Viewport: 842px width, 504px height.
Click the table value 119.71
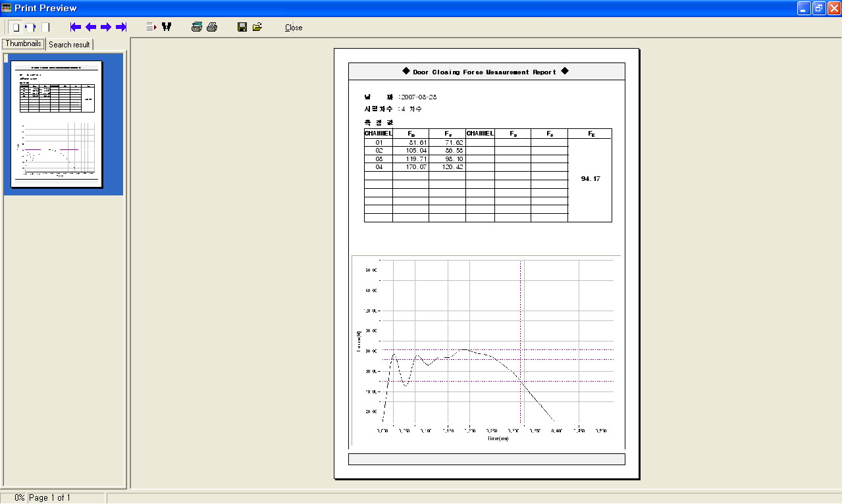coord(416,159)
